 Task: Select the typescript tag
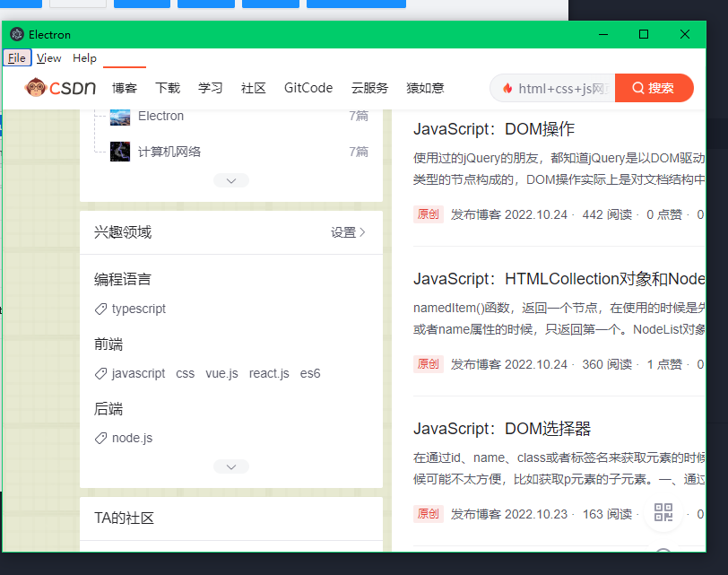139,309
